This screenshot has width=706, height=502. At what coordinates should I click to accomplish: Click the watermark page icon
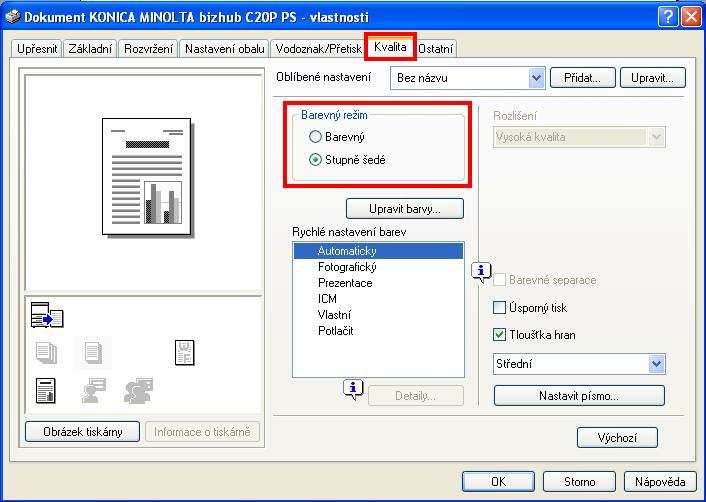[184, 353]
